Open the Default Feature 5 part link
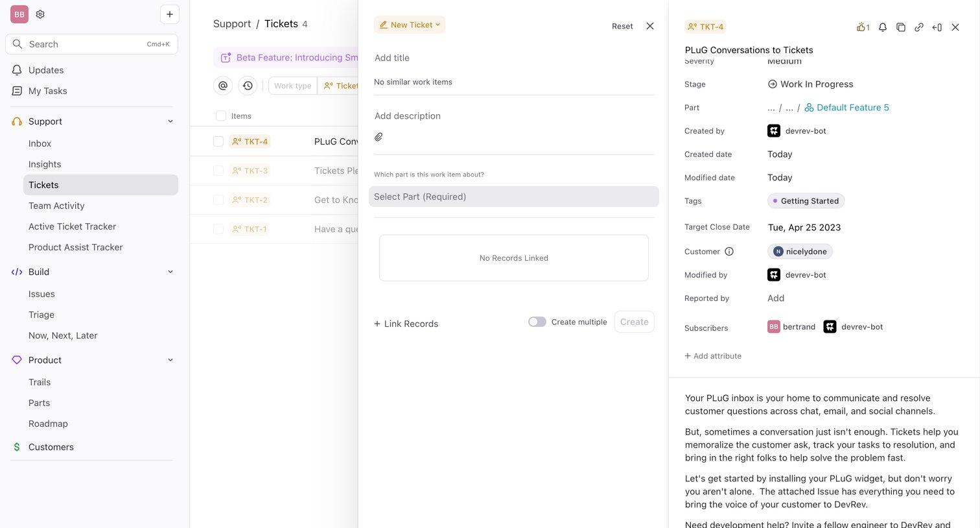Viewport: 980px width, 528px height. (x=846, y=108)
